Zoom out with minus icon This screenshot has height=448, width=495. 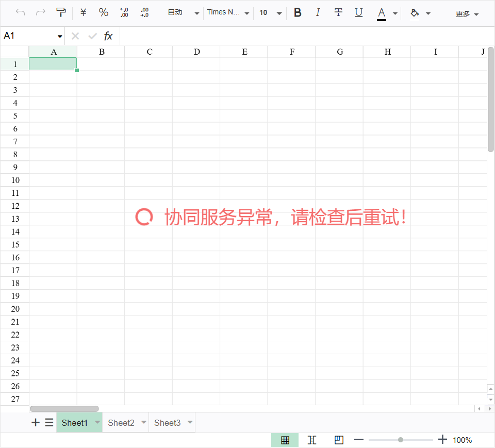point(359,440)
